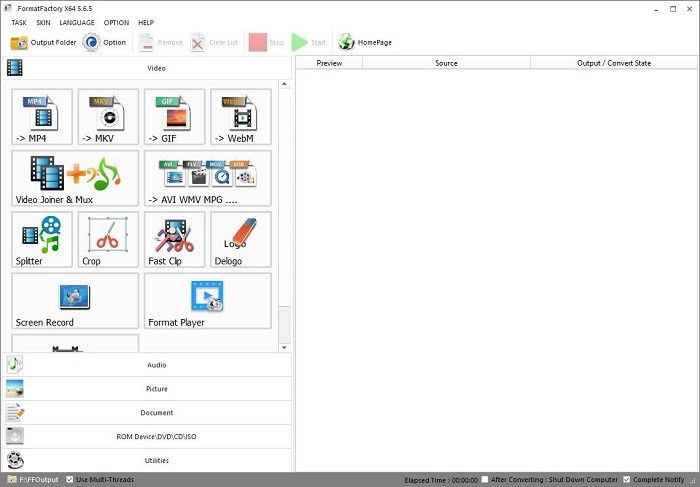
Task: Launch Format Player
Action: click(x=208, y=301)
